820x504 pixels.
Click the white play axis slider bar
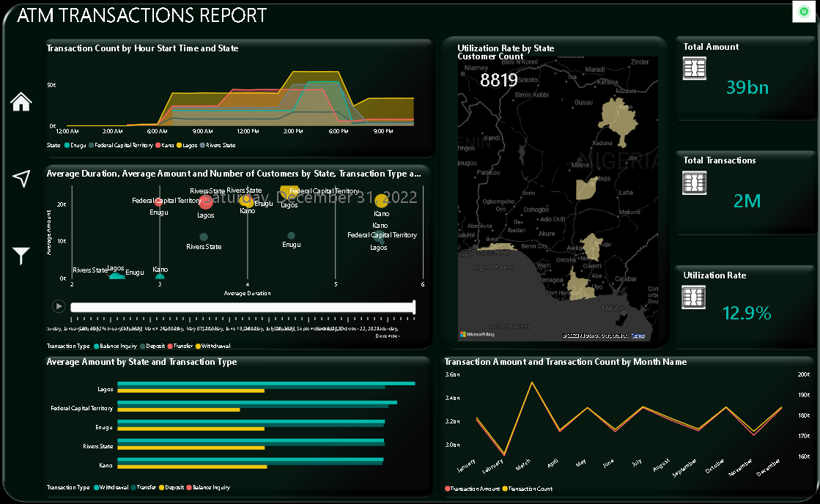243,308
